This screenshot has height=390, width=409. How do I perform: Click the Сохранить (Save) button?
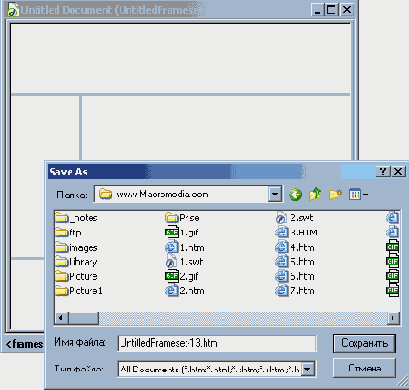coord(364,343)
